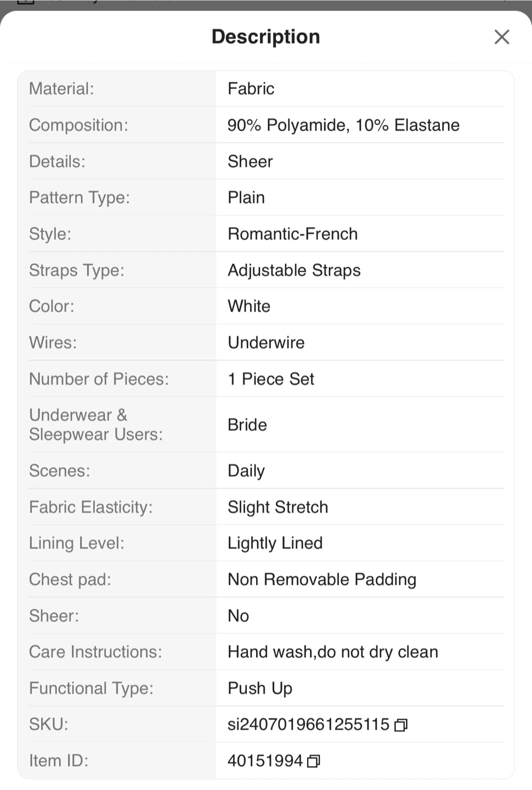532x790 pixels.
Task: Tap the Romantic-French style value
Action: (292, 234)
